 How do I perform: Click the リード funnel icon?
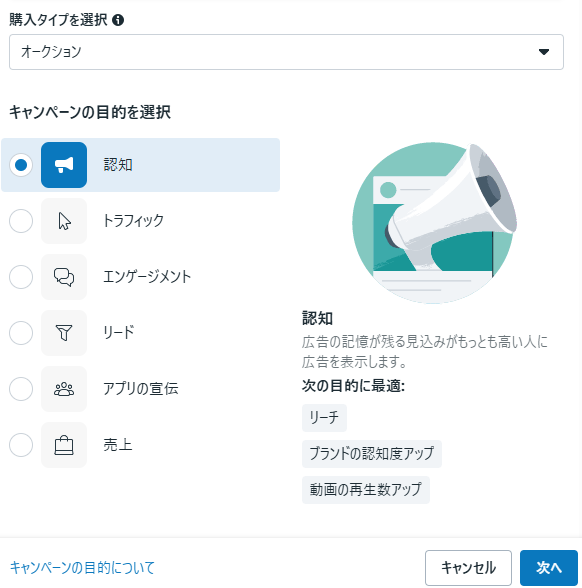pos(64,333)
